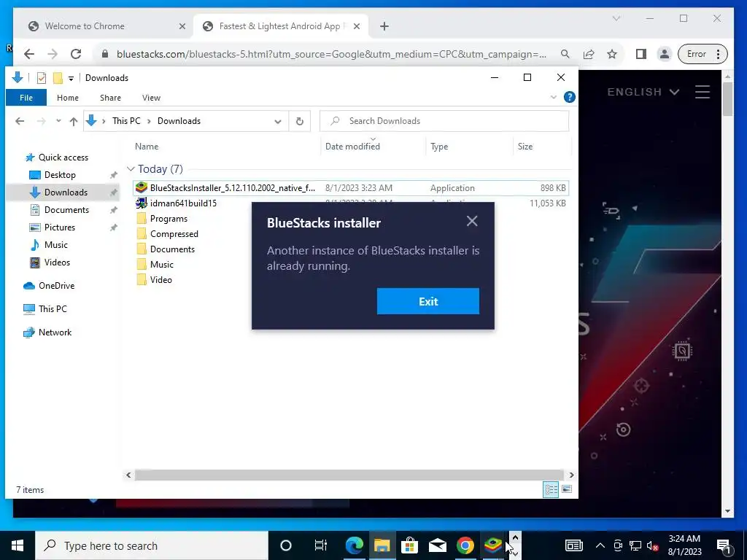Screen dimensions: 747x560
Task: Click the Chrome address bar URL
Action: coord(331,54)
